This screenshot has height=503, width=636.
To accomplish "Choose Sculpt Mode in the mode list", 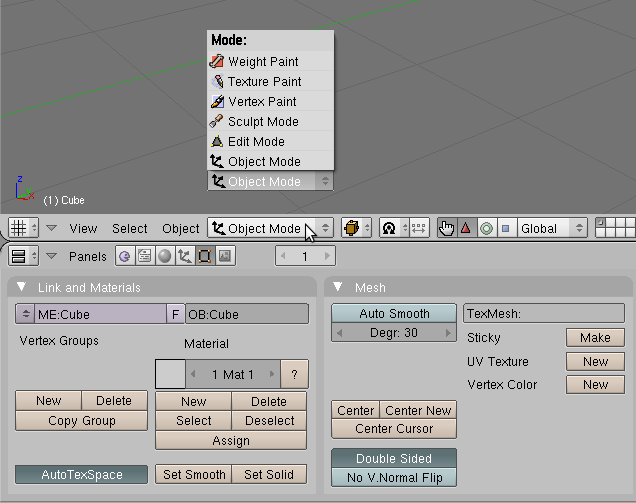I will (x=262, y=122).
